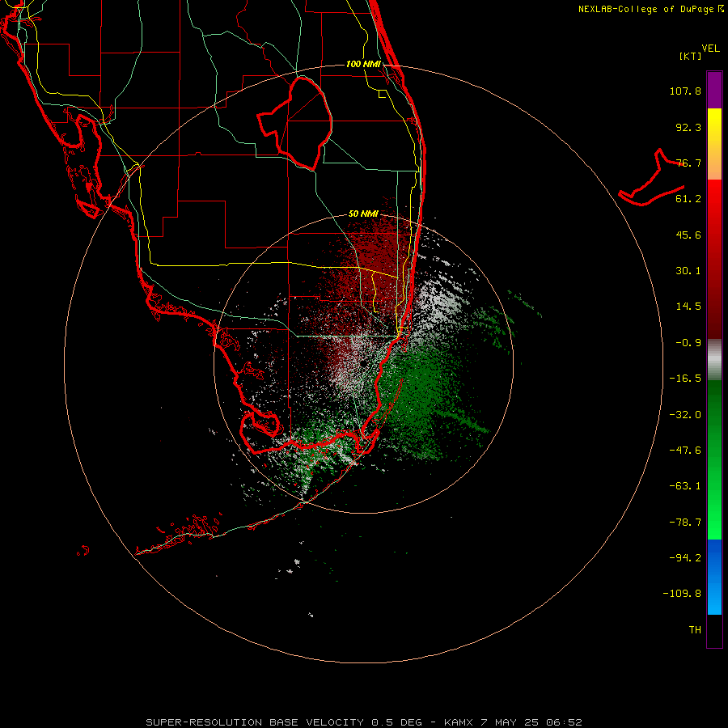Click the 45.6 legend value
The image size is (728, 728).
[x=688, y=235]
